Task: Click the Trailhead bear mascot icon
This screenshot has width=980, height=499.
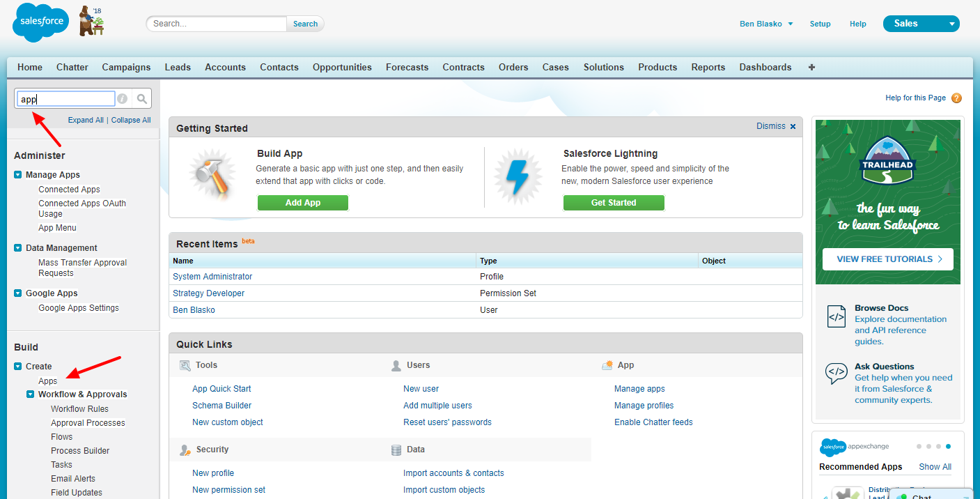Action: click(91, 22)
